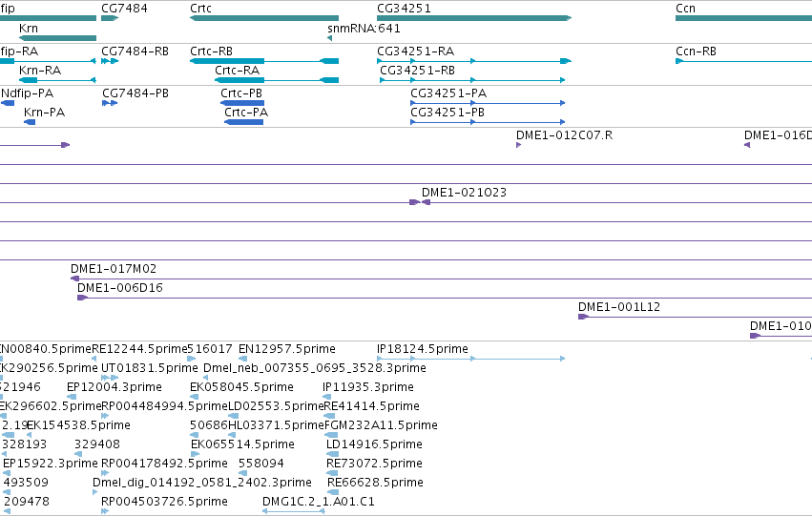The image size is (812, 516).
Task: Select feature 328193 label
Action: click(25, 444)
